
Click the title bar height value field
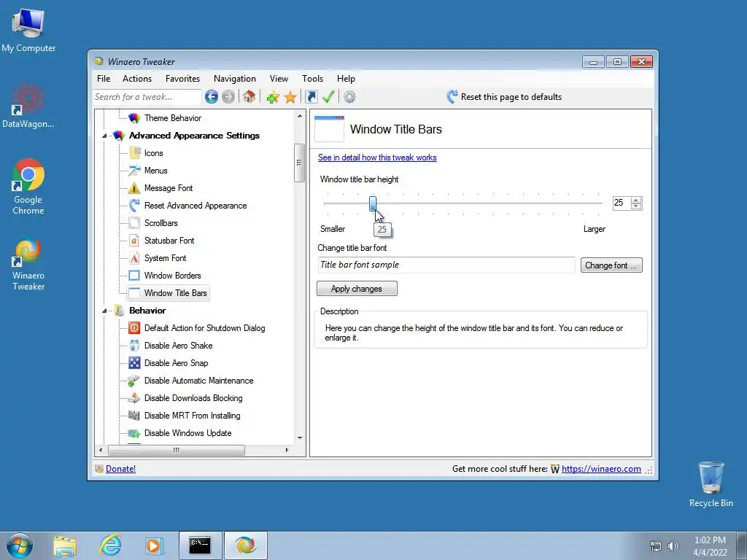pos(622,203)
